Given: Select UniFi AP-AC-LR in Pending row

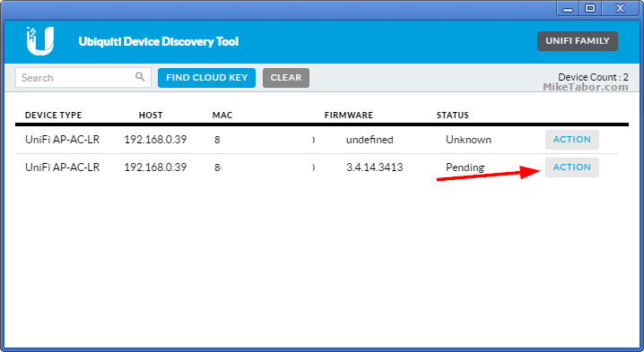Looking at the screenshot, I should 63,167.
